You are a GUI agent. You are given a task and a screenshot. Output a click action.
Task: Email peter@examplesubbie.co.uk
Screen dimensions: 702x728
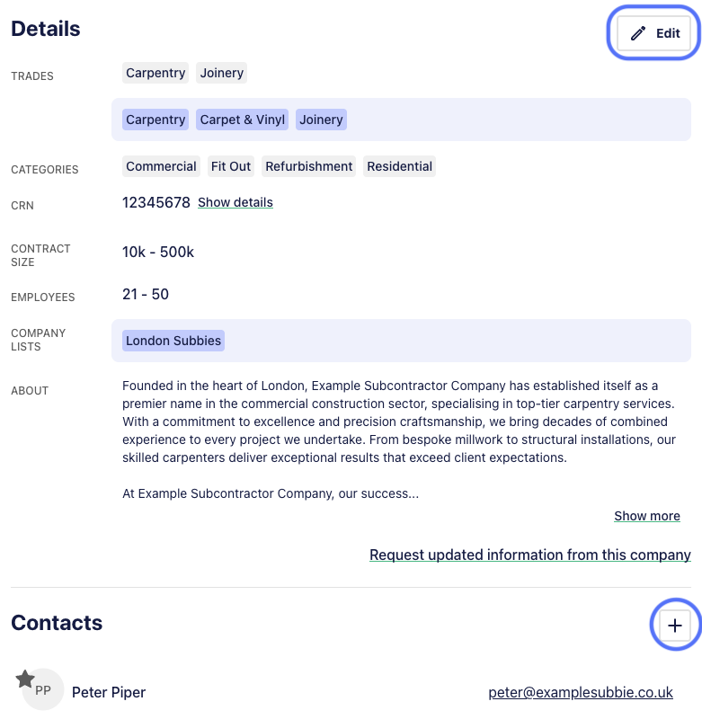[x=581, y=692]
